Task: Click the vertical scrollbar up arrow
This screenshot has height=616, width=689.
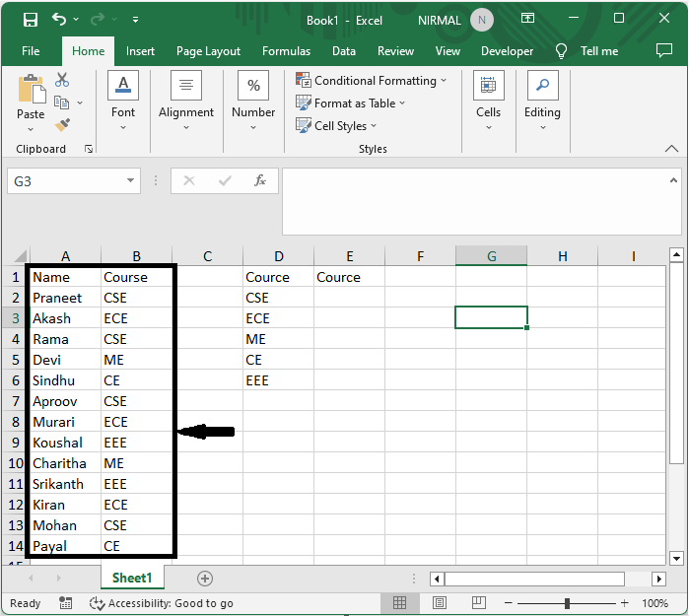Action: (676, 254)
